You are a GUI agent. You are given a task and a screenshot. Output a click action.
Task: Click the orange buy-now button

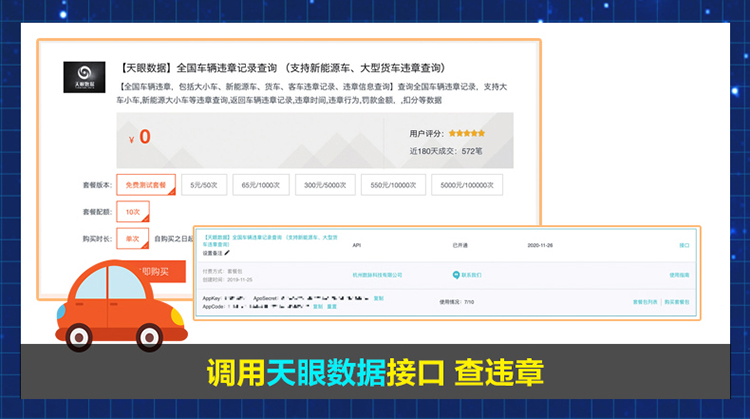pos(162,272)
